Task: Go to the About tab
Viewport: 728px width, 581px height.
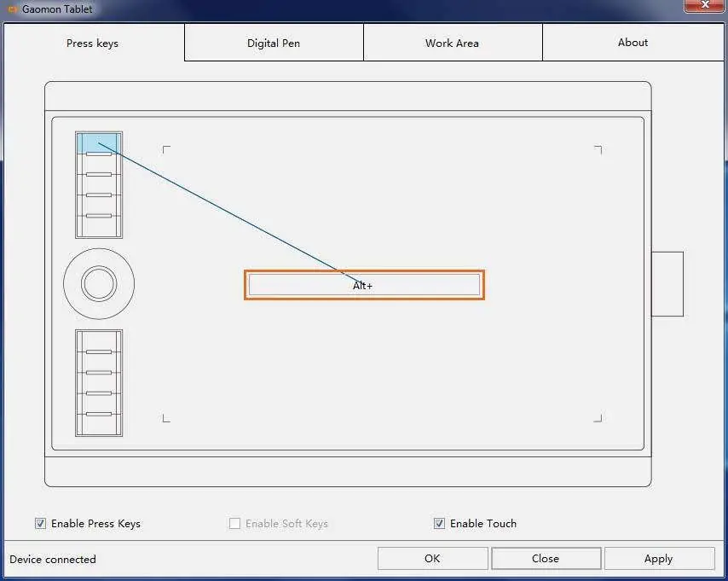Action: 633,43
